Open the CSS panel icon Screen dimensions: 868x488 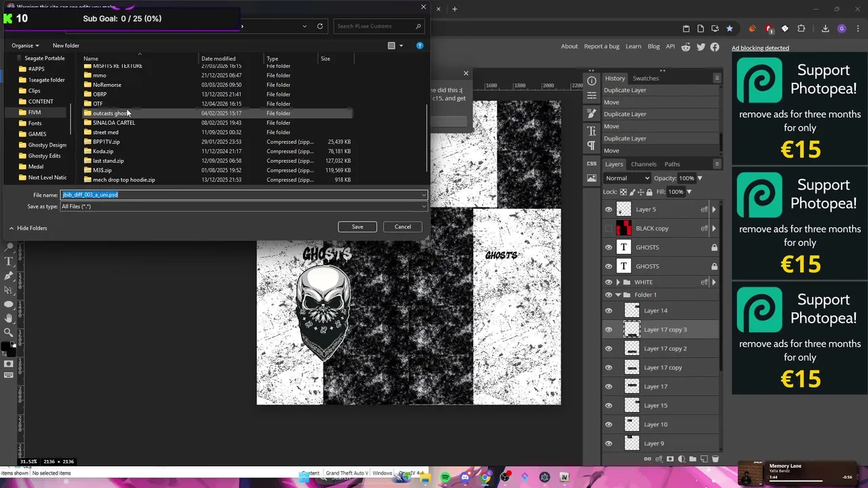pos(591,164)
